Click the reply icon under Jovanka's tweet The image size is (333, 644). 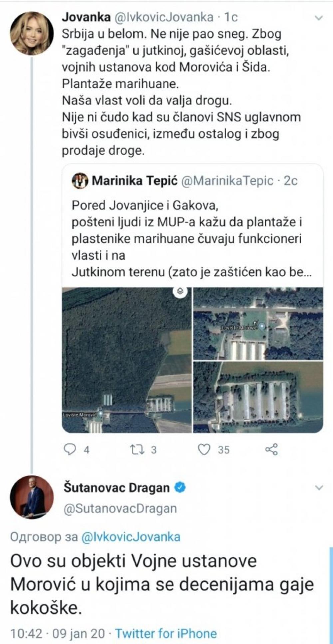point(70,450)
